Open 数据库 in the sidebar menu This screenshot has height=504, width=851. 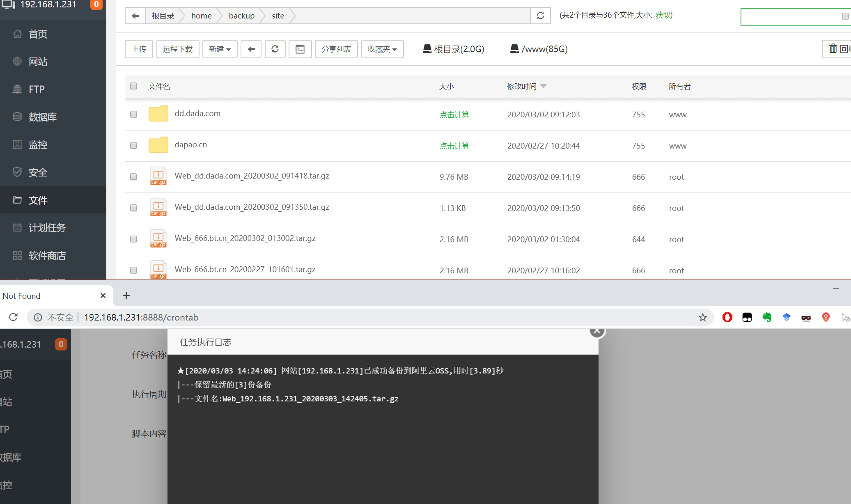42,117
